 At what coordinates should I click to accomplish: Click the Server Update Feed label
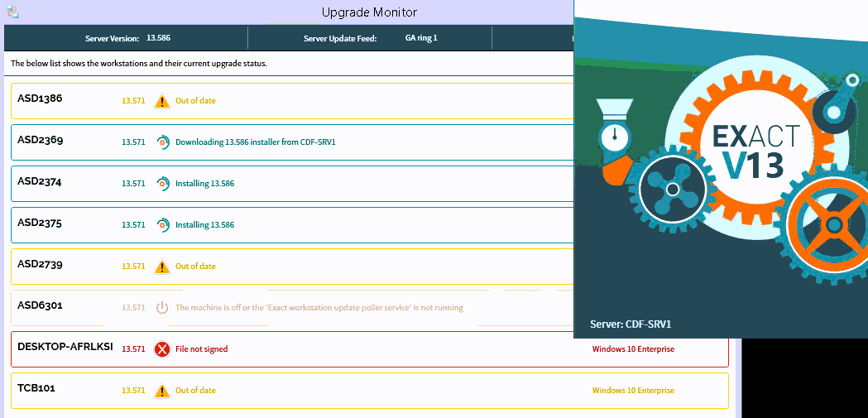pos(340,39)
